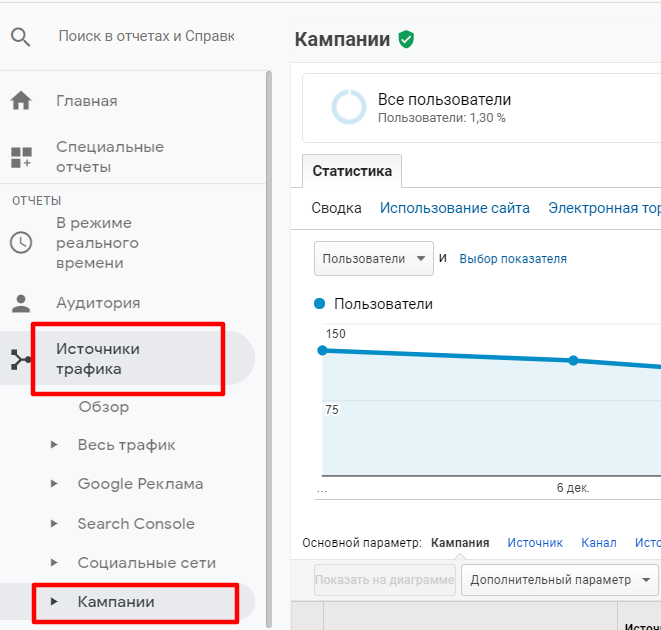Open Дополнительный параметр dropdown
Screen dimensions: 661x630
(x=558, y=580)
